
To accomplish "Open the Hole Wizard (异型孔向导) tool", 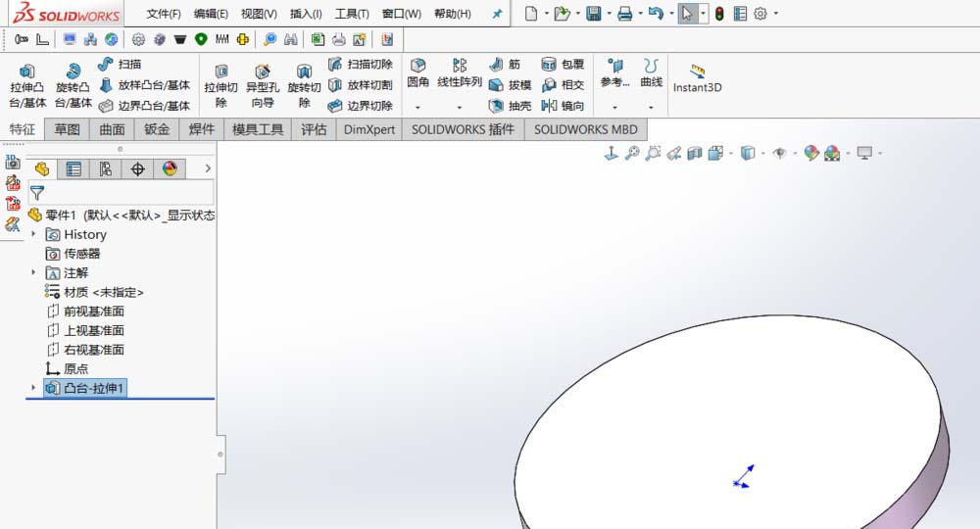I will [x=263, y=86].
